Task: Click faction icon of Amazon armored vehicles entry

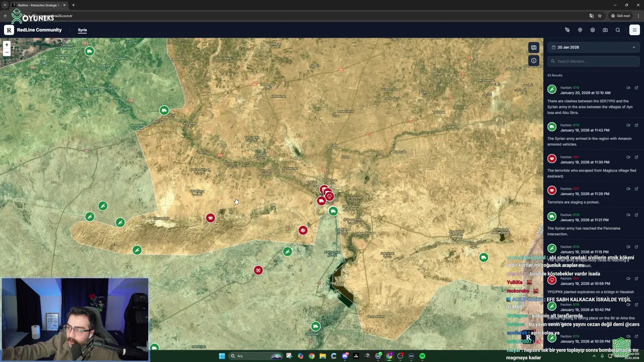Action: click(x=552, y=127)
